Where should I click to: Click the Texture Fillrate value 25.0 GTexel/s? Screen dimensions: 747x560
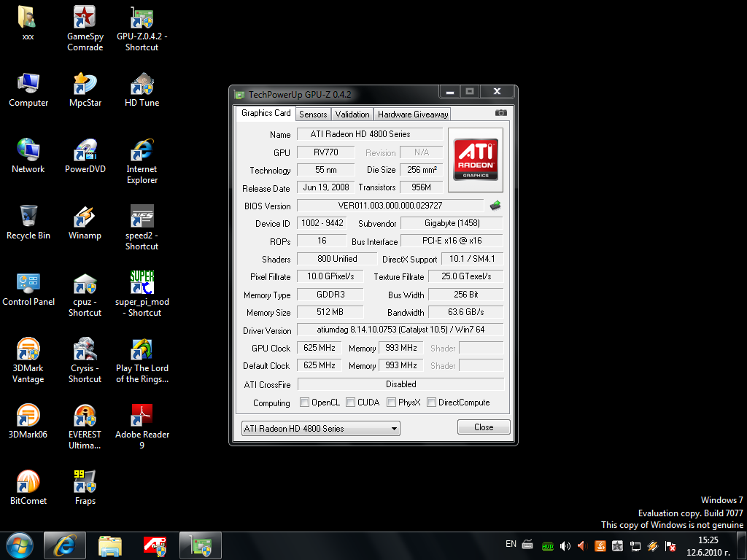[x=466, y=276]
